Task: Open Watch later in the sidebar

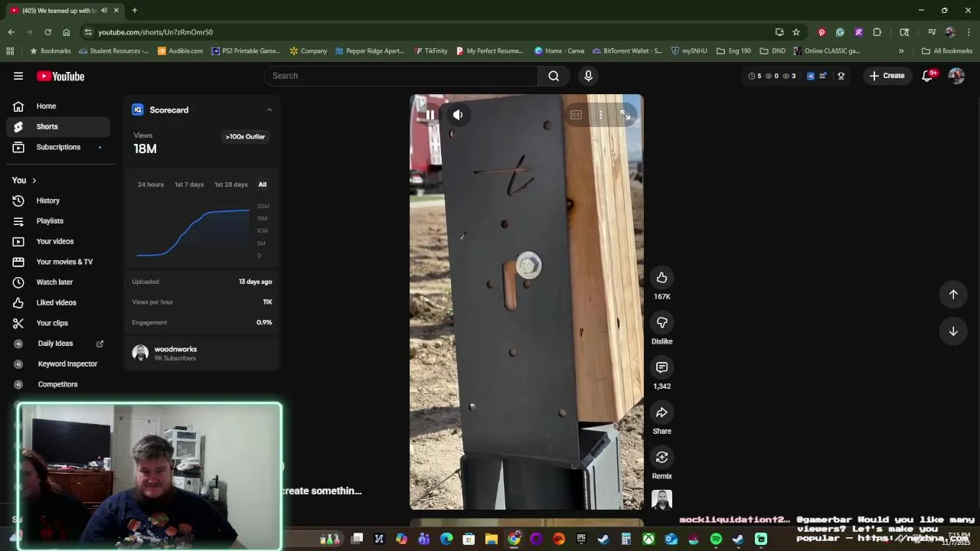Action: coord(58,282)
